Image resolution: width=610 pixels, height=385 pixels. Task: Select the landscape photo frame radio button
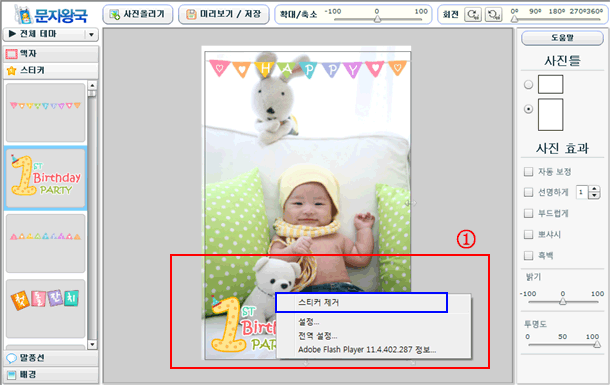[528, 84]
